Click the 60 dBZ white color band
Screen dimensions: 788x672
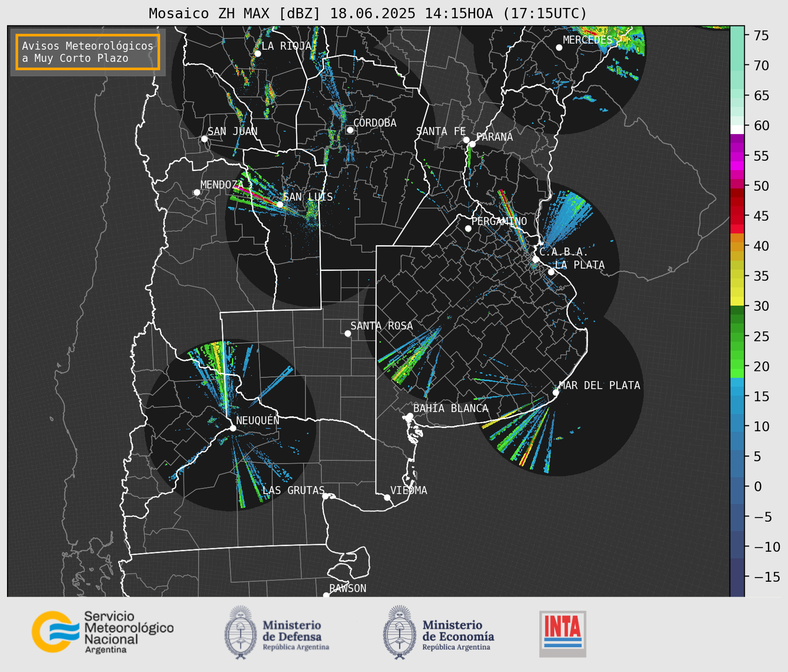[737, 129]
